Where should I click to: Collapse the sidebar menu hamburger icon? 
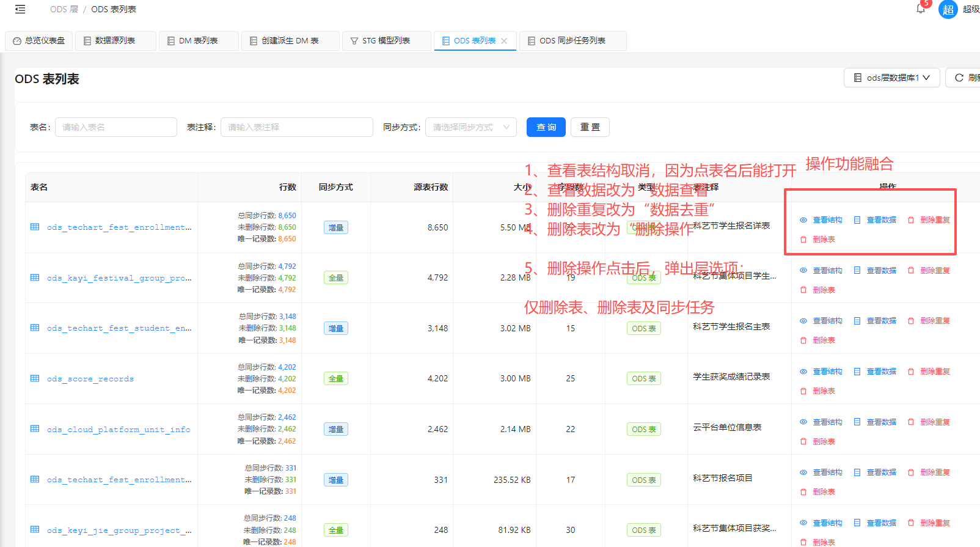click(x=20, y=9)
